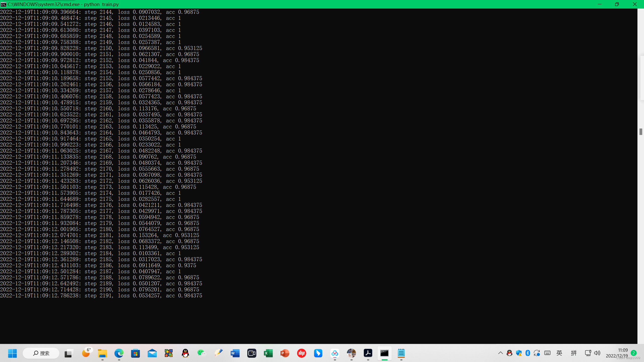Launch Microsoft Word from the taskbar
644x362 pixels.
235,353
